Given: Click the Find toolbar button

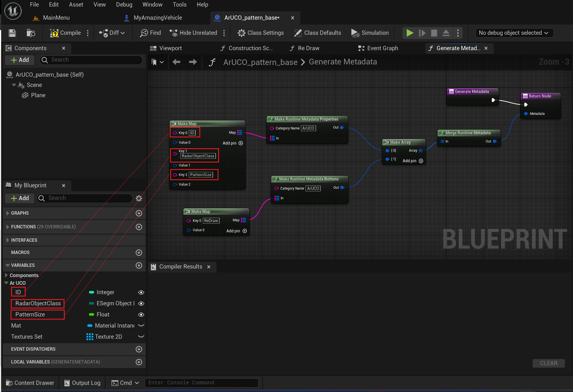Looking at the screenshot, I should click(150, 33).
